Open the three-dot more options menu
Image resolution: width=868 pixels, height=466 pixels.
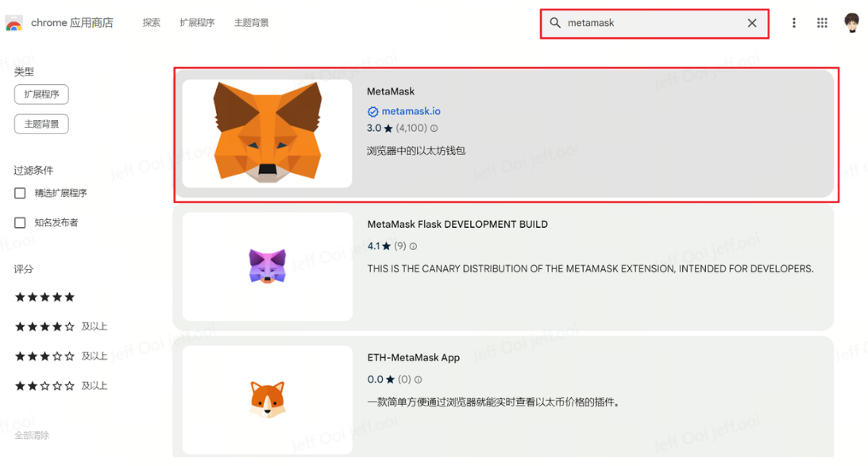(794, 23)
